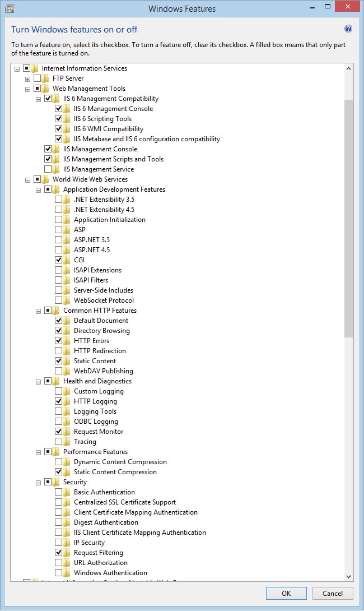Click the Windows Features title bar icon
Screen dimensions: 364x611
tap(10, 8)
